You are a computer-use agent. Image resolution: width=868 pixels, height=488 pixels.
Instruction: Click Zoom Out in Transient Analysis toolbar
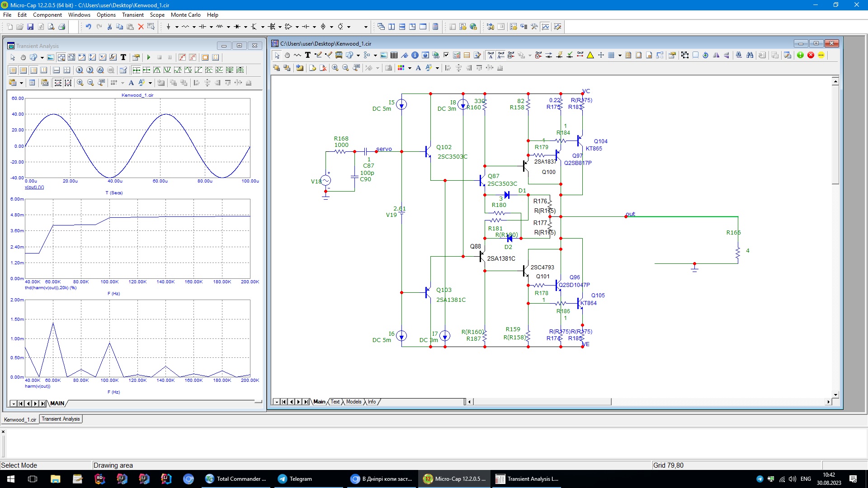click(x=90, y=83)
